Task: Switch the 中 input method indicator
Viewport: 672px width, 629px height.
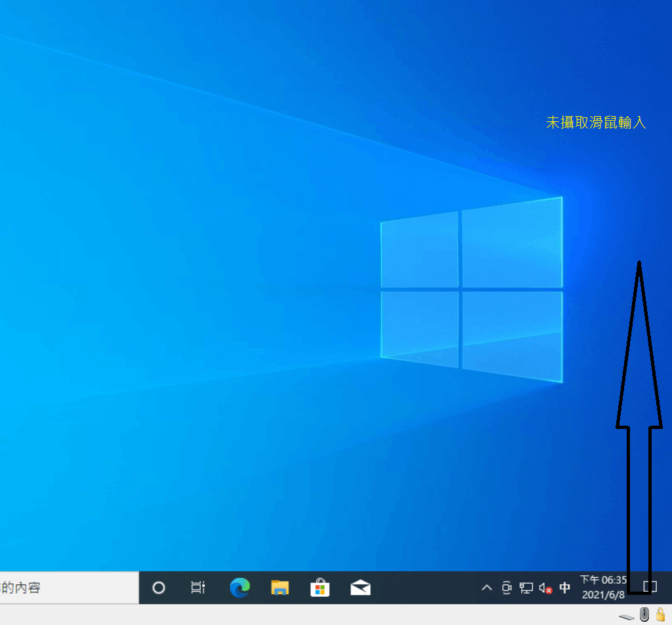Action: [565, 588]
